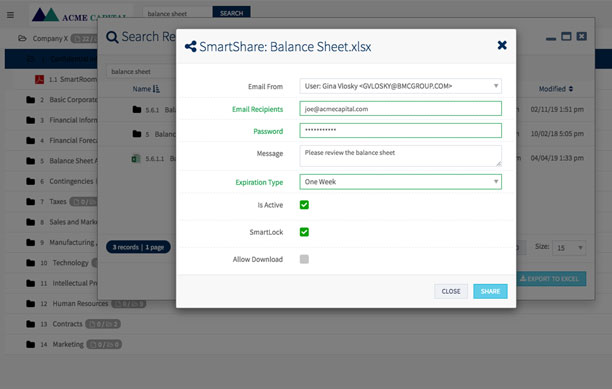Click the folder icon for 5 Balance Sheet
This screenshot has width=612, height=389.
pyautogui.click(x=30, y=161)
